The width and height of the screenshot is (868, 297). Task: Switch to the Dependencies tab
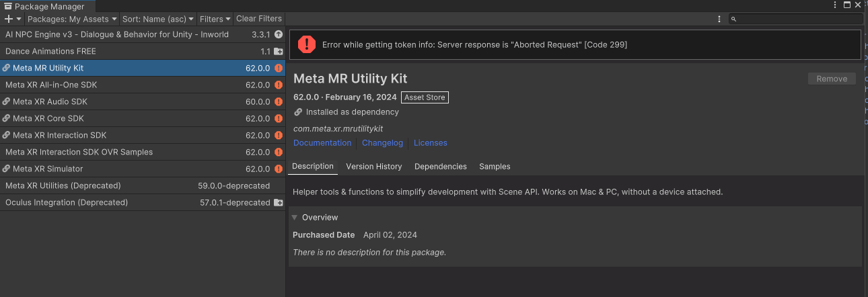point(440,167)
